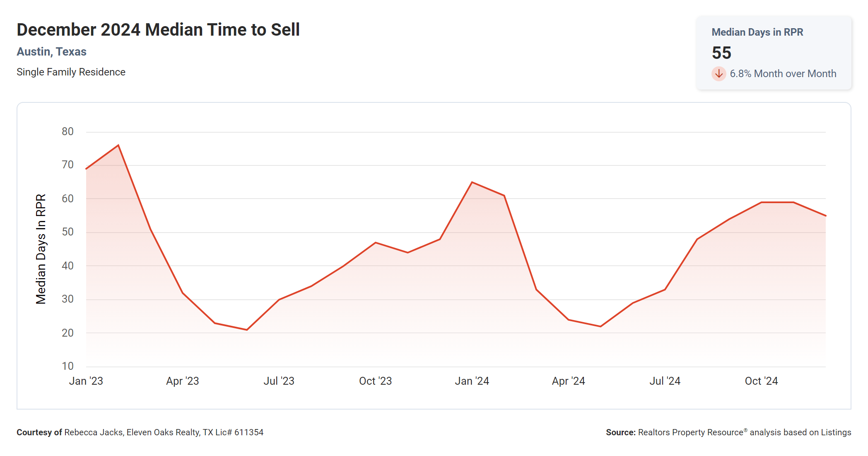Click the Jul '23 x-axis label
Screen dimensions: 868x456
(x=279, y=381)
